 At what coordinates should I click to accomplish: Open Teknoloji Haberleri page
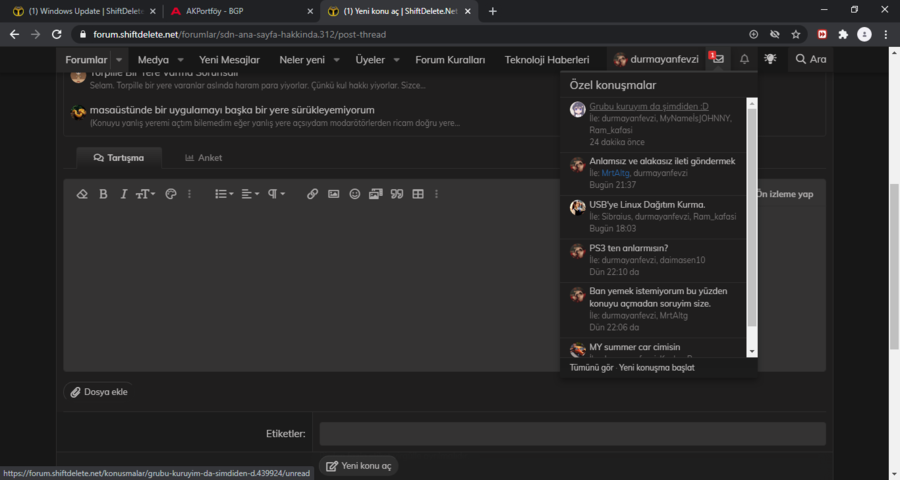tap(546, 59)
